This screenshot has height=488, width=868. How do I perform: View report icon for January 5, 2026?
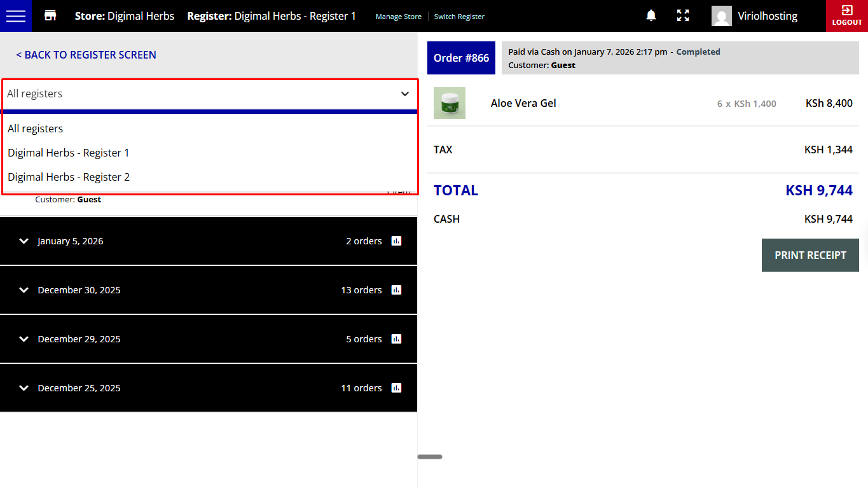(396, 241)
